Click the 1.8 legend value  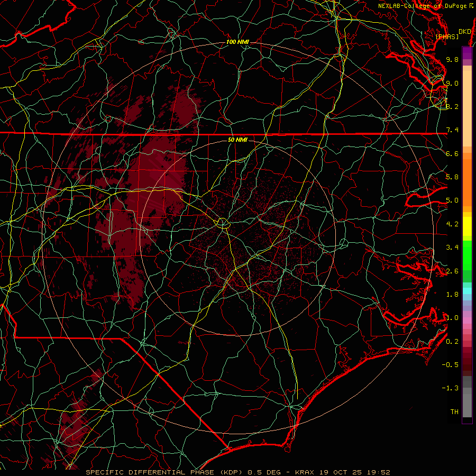tap(452, 295)
